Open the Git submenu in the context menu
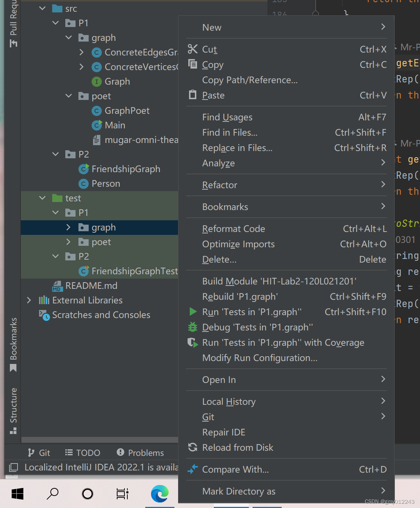The width and height of the screenshot is (420, 508). (x=286, y=417)
